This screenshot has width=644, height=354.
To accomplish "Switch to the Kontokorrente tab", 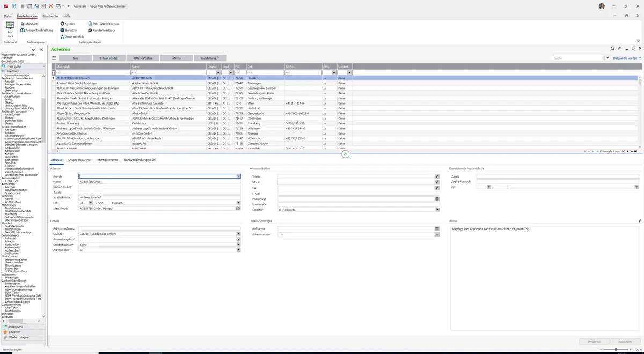I will click(x=107, y=160).
